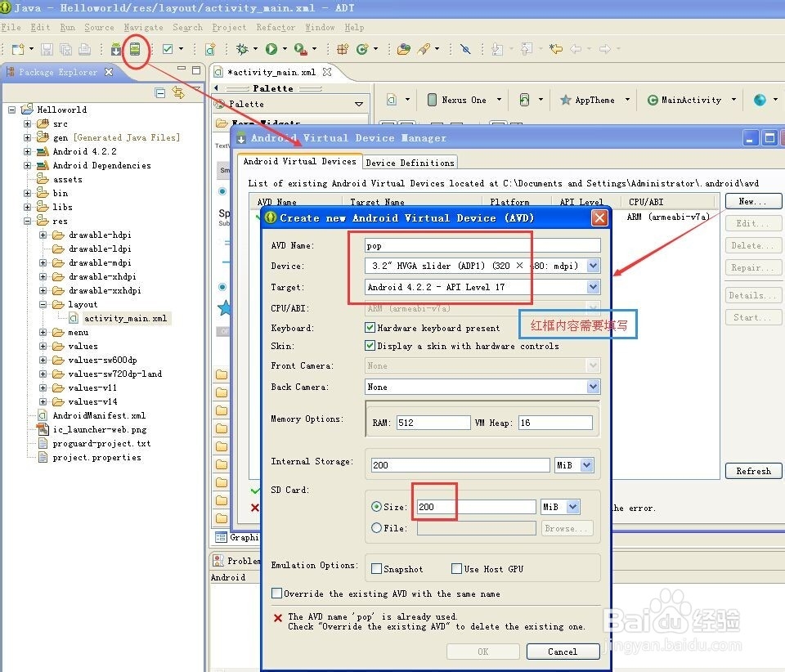Viewport: 785px width, 672px height.
Task: Click the Edit... button in AVD Manager
Action: click(752, 223)
